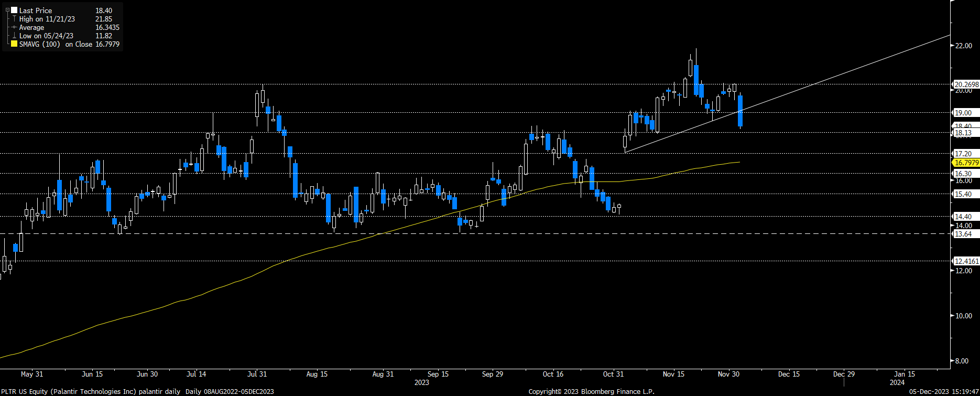The image size is (980, 396).
Task: Click the 22.00 price axis label
Action: tap(964, 46)
